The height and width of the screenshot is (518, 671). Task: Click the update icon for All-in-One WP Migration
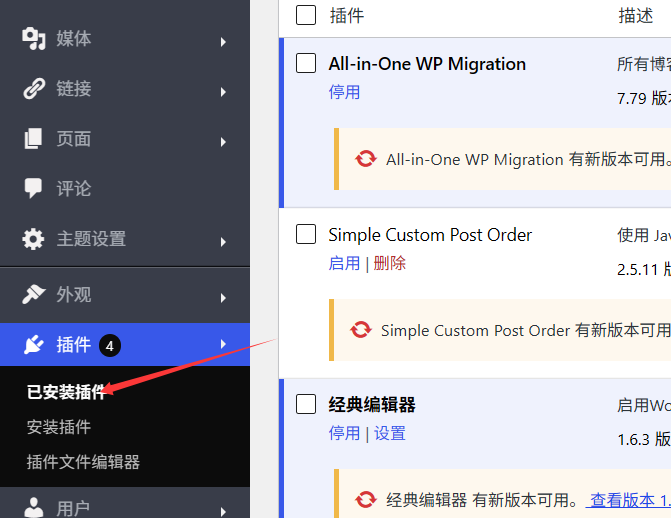(365, 159)
